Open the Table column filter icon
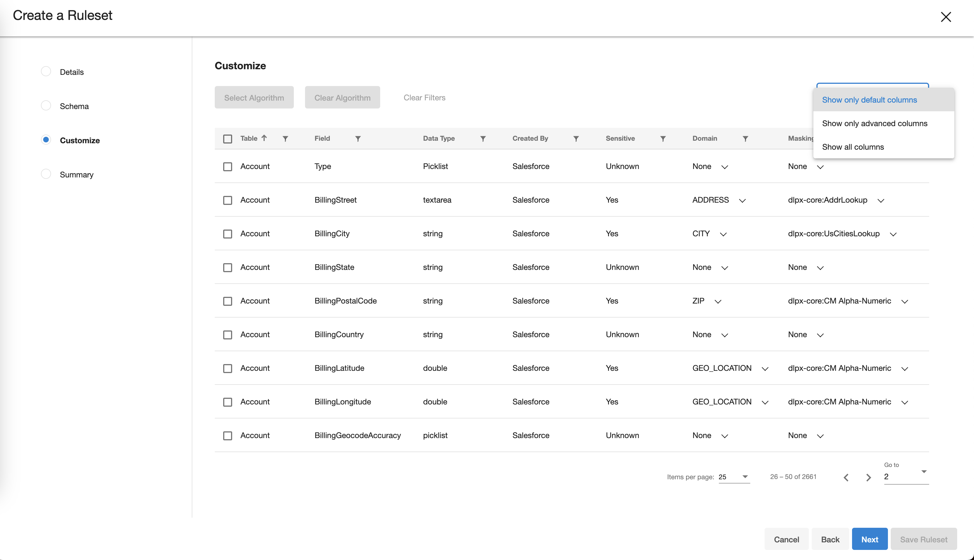This screenshot has height=560, width=974. 285,138
